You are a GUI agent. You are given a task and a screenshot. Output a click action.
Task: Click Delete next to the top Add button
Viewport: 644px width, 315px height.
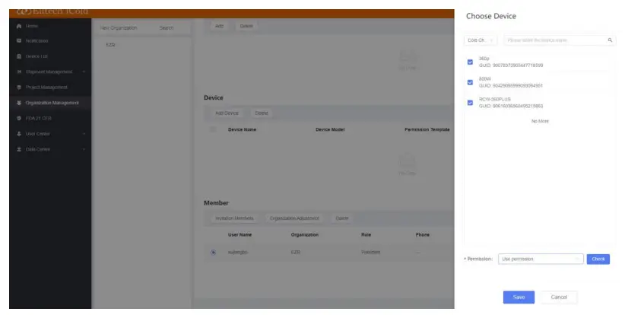(x=246, y=26)
